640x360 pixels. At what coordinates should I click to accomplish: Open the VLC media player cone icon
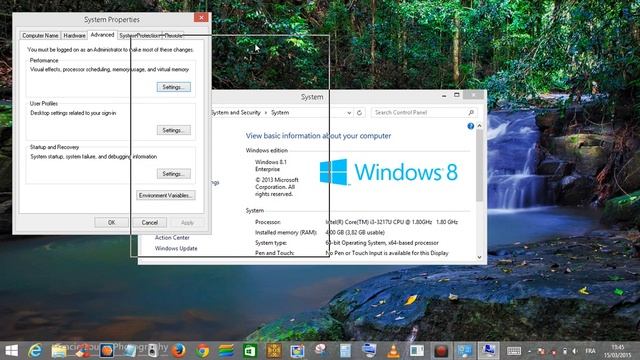[393, 351]
